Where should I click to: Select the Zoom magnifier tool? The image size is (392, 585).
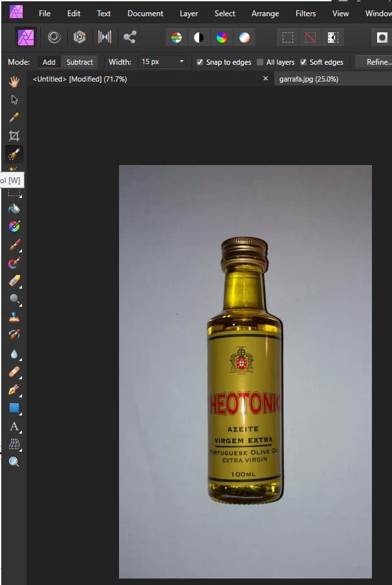tap(14, 462)
